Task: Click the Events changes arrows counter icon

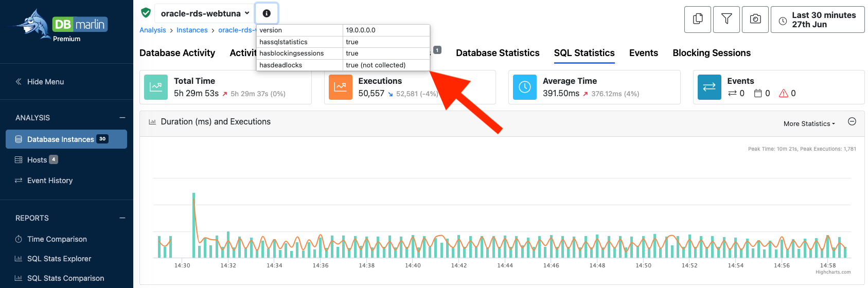Action: click(732, 93)
